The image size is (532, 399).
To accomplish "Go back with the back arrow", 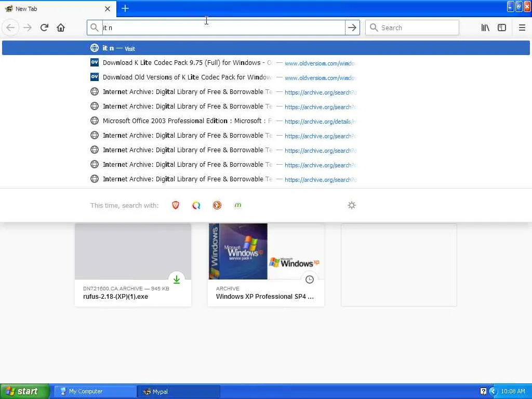I will pos(10,28).
